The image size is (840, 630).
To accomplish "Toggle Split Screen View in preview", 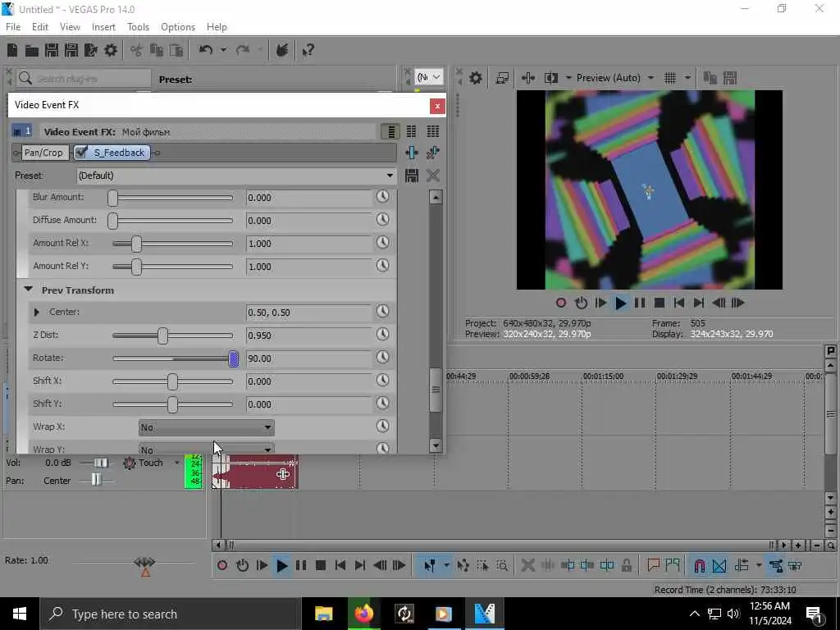I will click(550, 78).
